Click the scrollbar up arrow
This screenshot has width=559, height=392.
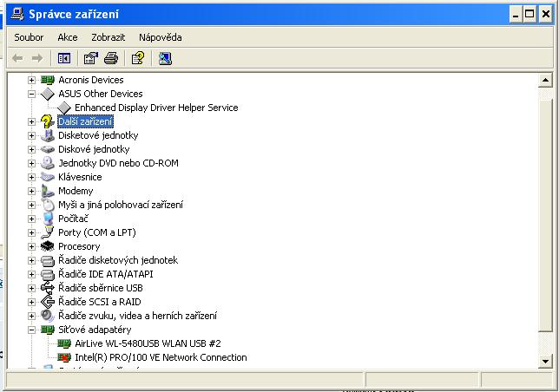coord(545,80)
